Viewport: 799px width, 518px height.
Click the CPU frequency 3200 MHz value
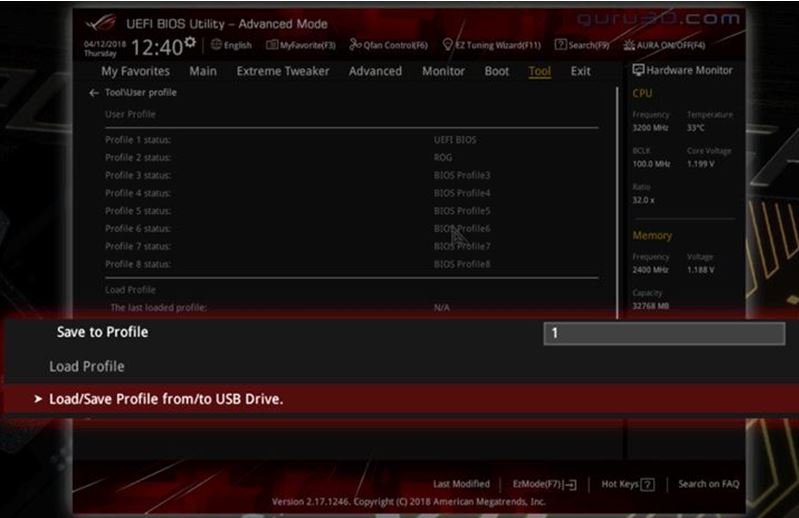(x=650, y=128)
